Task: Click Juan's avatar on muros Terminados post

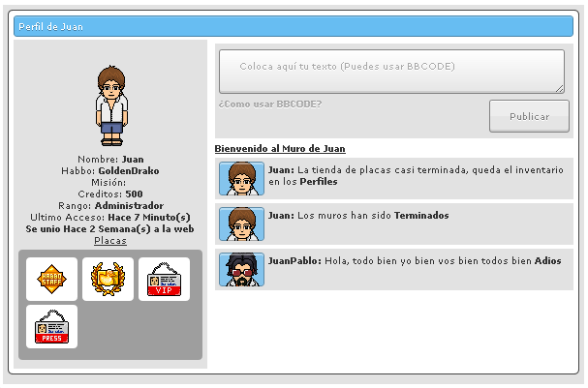Action: [x=241, y=224]
